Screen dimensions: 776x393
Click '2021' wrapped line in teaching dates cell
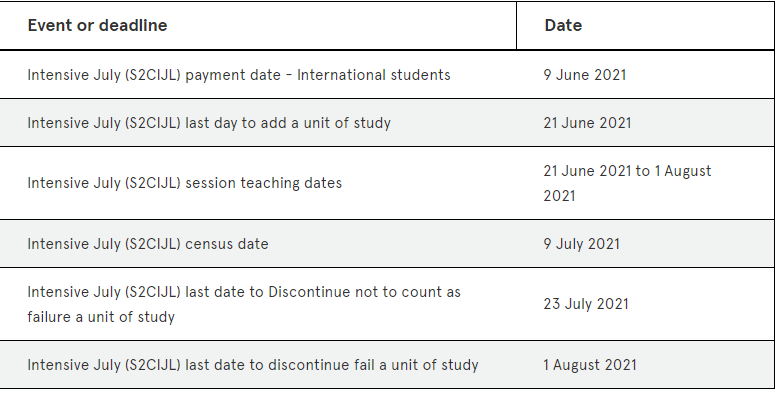pos(559,196)
